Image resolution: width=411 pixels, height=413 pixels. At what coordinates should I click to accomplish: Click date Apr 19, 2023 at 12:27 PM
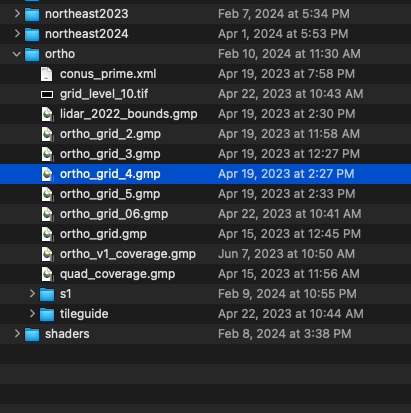coord(289,154)
